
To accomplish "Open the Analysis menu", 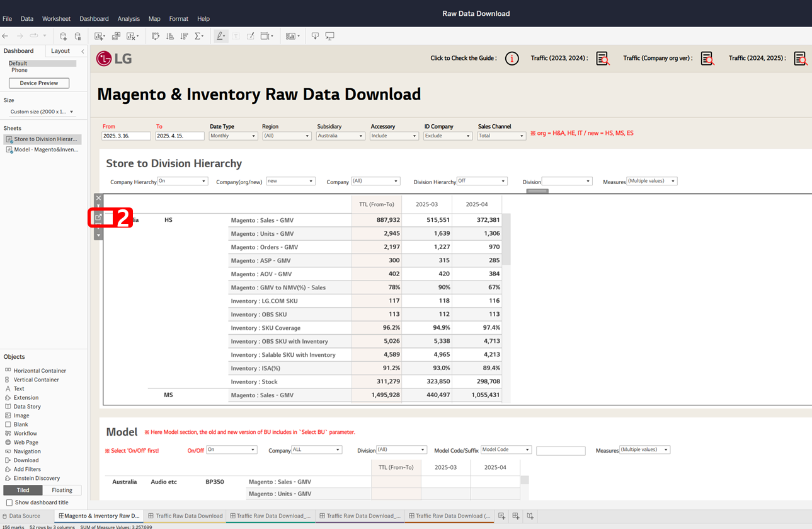I will tap(129, 19).
